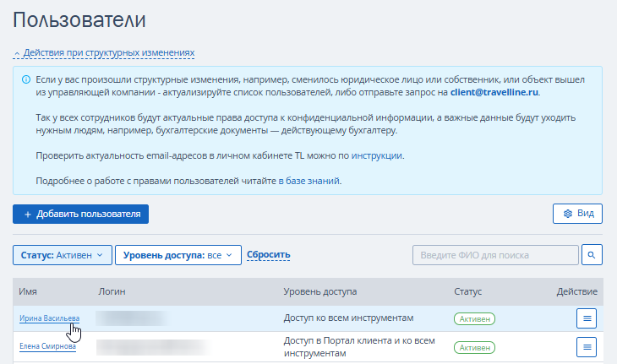Open user 'Елена Смирнова'

point(47,346)
